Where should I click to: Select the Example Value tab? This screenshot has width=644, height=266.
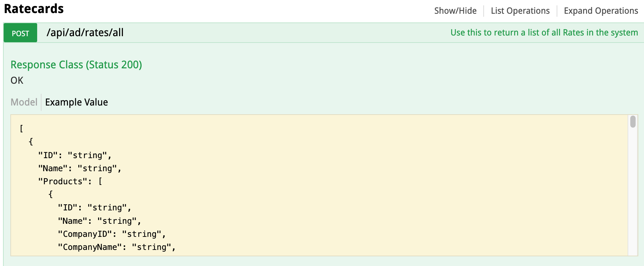(x=77, y=102)
